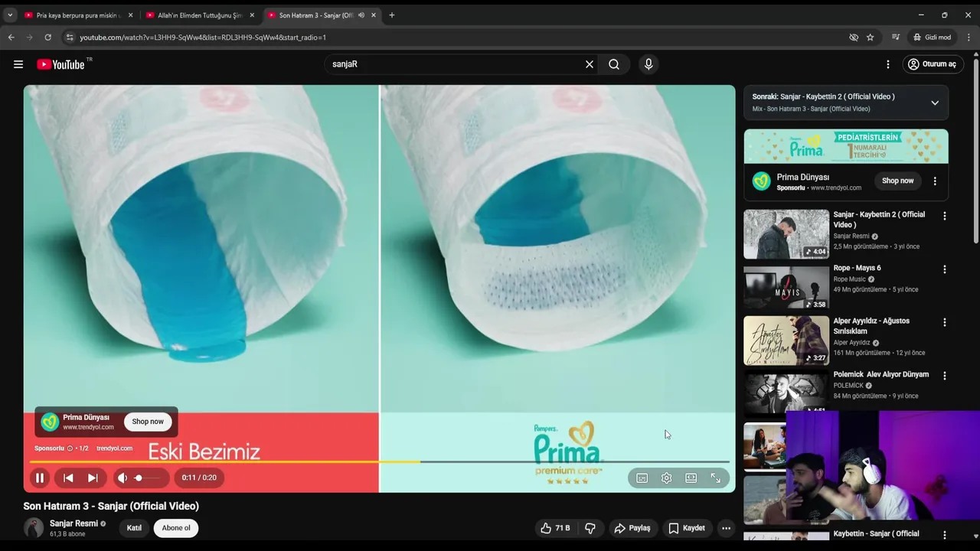Start voice search with microphone
This screenshot has height=551, width=980.
tap(648, 64)
